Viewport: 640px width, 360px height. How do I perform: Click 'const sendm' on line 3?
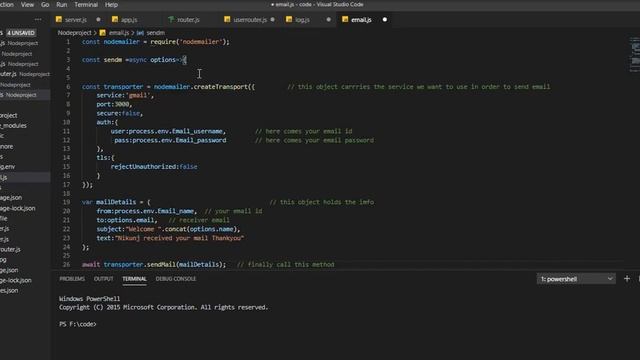coord(102,60)
